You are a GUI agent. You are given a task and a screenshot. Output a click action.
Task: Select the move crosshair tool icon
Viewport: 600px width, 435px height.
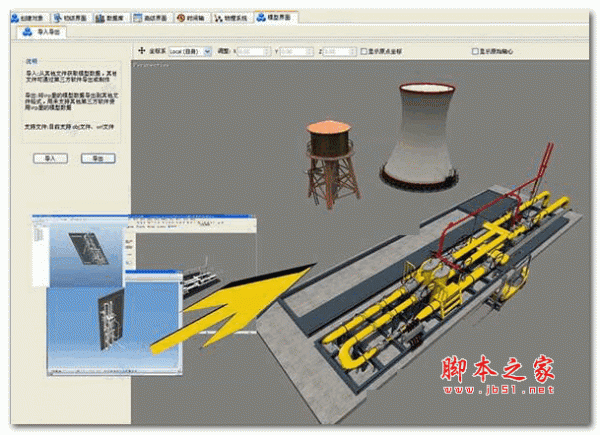(x=141, y=50)
